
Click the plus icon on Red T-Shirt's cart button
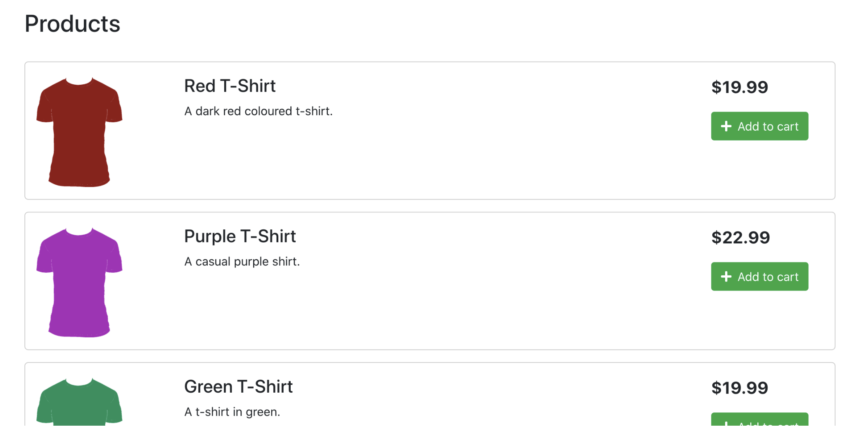click(x=726, y=126)
